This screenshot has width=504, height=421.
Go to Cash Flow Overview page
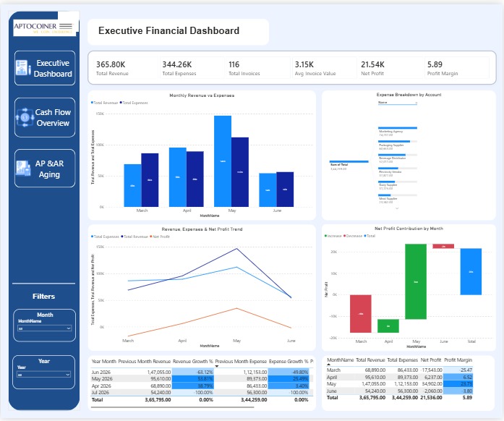pyautogui.click(x=45, y=117)
